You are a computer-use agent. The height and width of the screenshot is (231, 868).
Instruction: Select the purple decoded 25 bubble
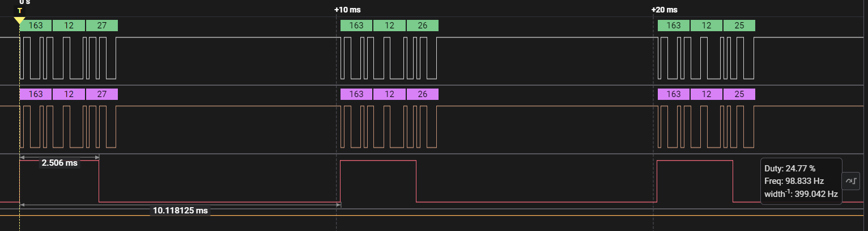(x=739, y=94)
